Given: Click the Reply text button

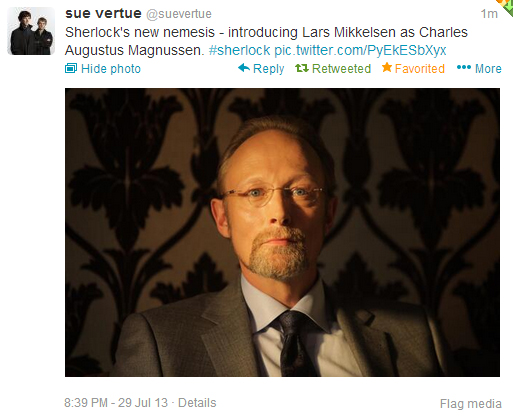Looking at the screenshot, I should (268, 69).
